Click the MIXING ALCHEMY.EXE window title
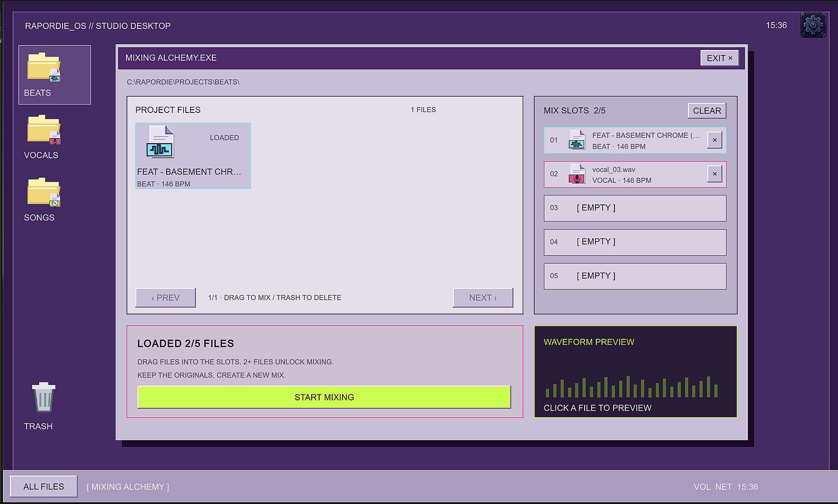The image size is (838, 504). [x=171, y=58]
